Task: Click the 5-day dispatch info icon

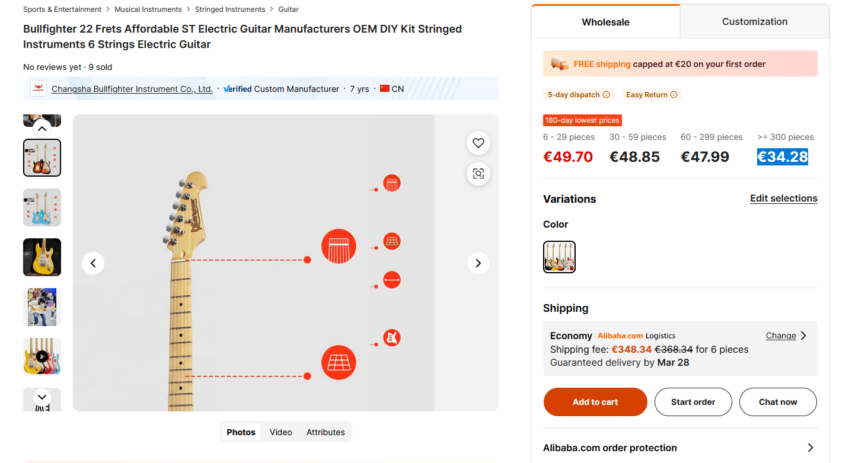Action: (606, 95)
